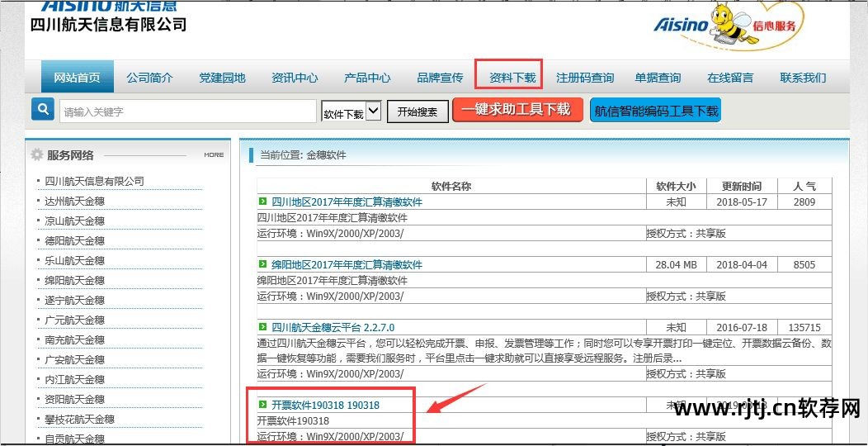This screenshot has width=868, height=446.
Task: Open the 资讯中心 menu item
Action: tap(295, 78)
